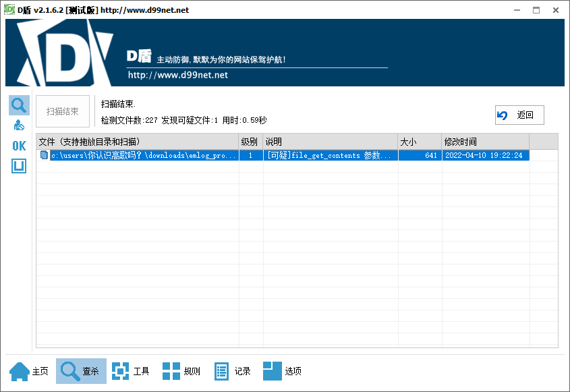
Task: Click the isolation box icon in the sidebar
Action: 18,165
